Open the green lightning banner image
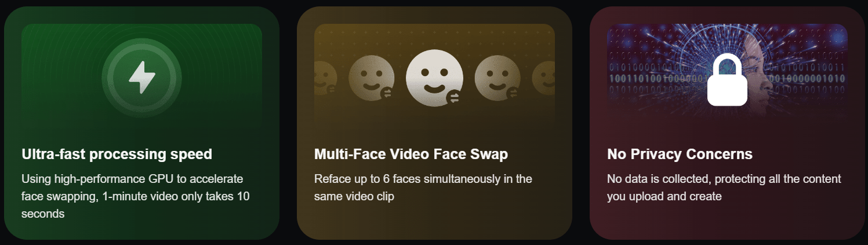Screen dimensions: 868x245 [x=141, y=77]
